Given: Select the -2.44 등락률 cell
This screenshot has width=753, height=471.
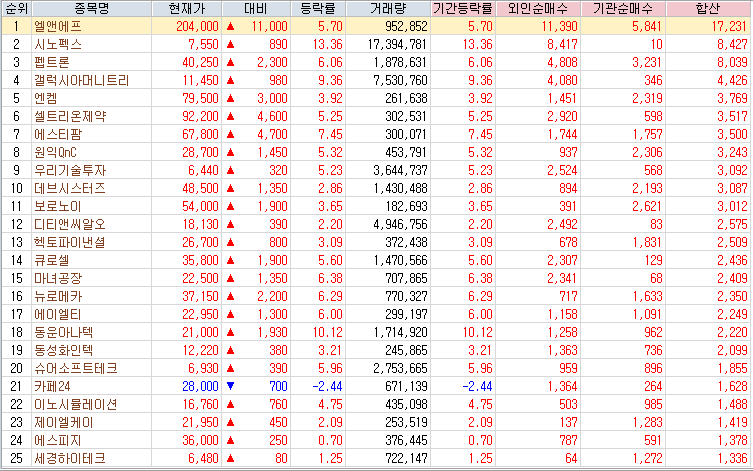Looking at the screenshot, I should (x=328, y=386).
